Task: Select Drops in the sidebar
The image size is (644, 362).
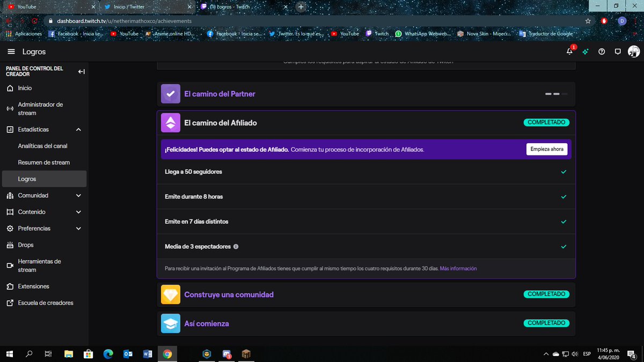Action: 26,245
